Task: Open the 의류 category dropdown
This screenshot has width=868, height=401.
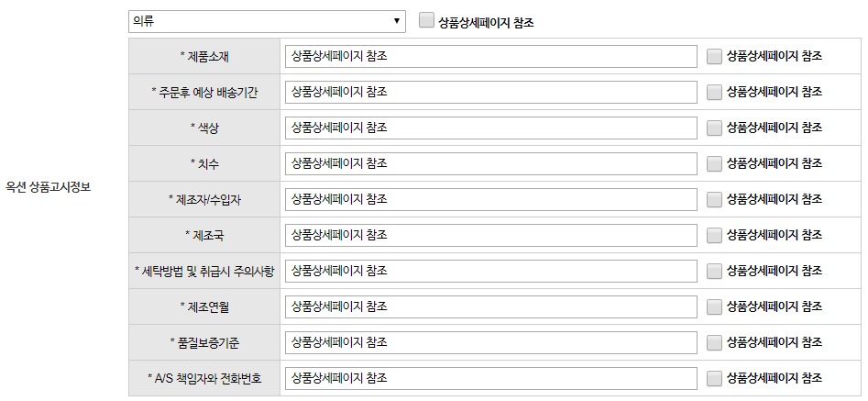Action: [267, 22]
